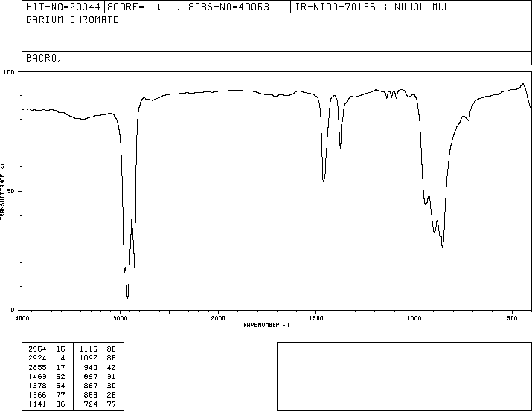
Task: Select transmittance value 4 in 2924 row
Action: pos(63,357)
